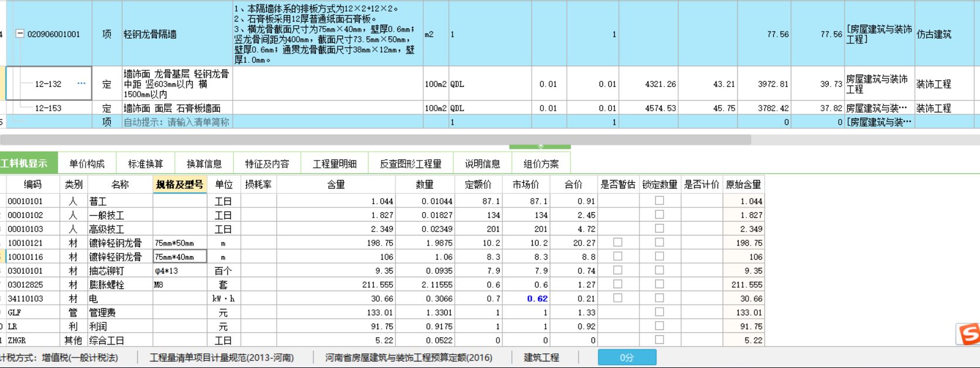The width and height of the screenshot is (980, 368).
Task: Tick 锁定数量 checkbox for 一般技工 row
Action: (x=659, y=214)
